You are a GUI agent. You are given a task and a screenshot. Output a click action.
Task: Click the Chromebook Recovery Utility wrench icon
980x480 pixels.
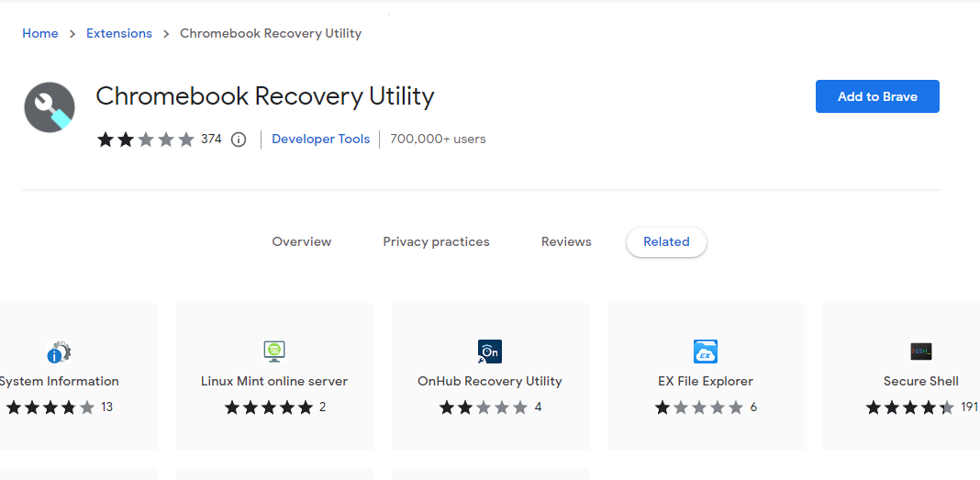[50, 106]
